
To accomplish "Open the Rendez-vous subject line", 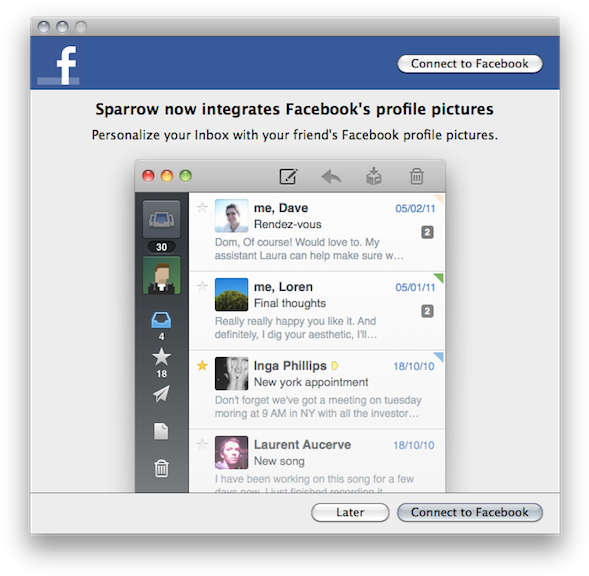I will [x=288, y=224].
